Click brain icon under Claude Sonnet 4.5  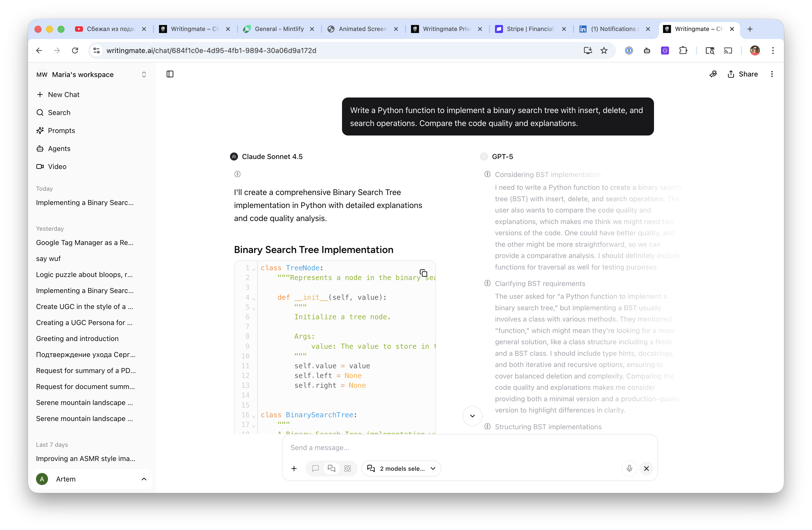tap(237, 174)
